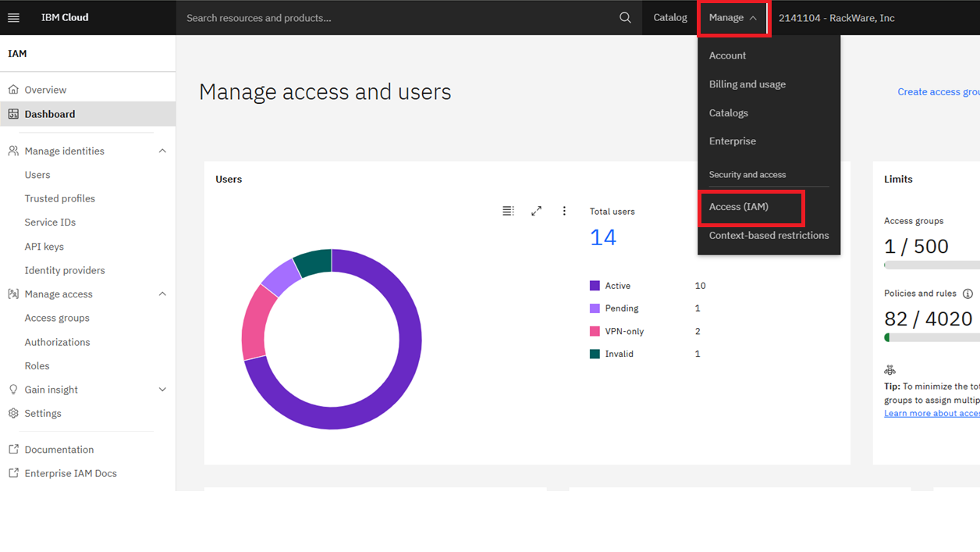Click Create access group link
Screen dimensions: 980x552
(939, 92)
